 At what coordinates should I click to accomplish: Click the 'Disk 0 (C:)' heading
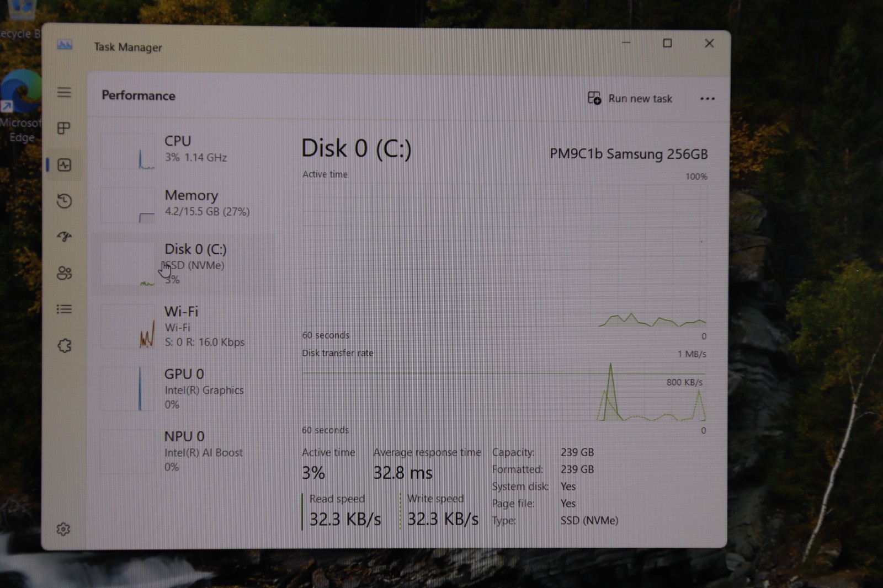357,148
